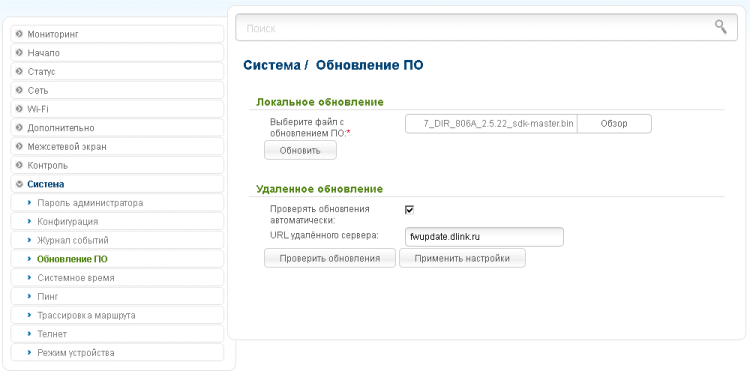Click the Система breadcrumb in heading
Viewport: 750px width, 377px height.
coord(272,65)
